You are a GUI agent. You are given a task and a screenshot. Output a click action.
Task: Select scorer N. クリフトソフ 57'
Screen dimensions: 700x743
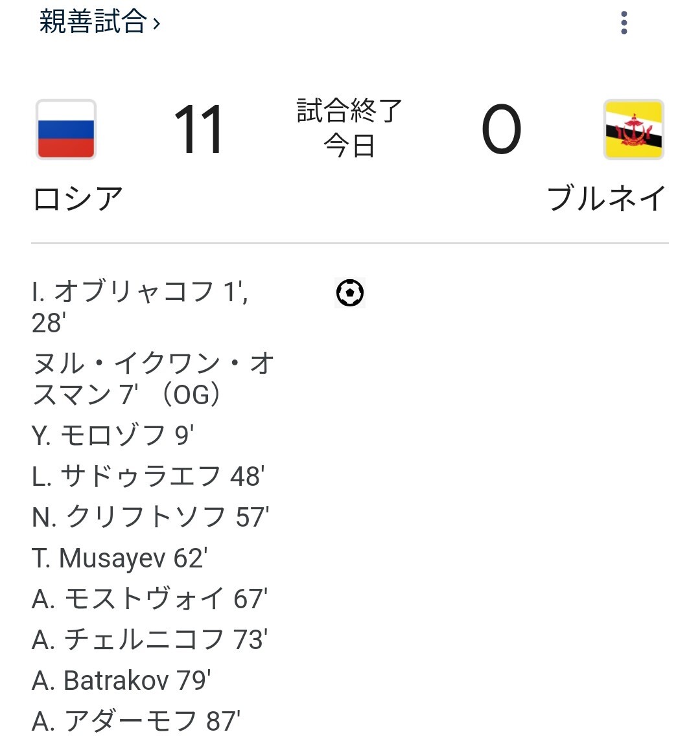(x=150, y=517)
